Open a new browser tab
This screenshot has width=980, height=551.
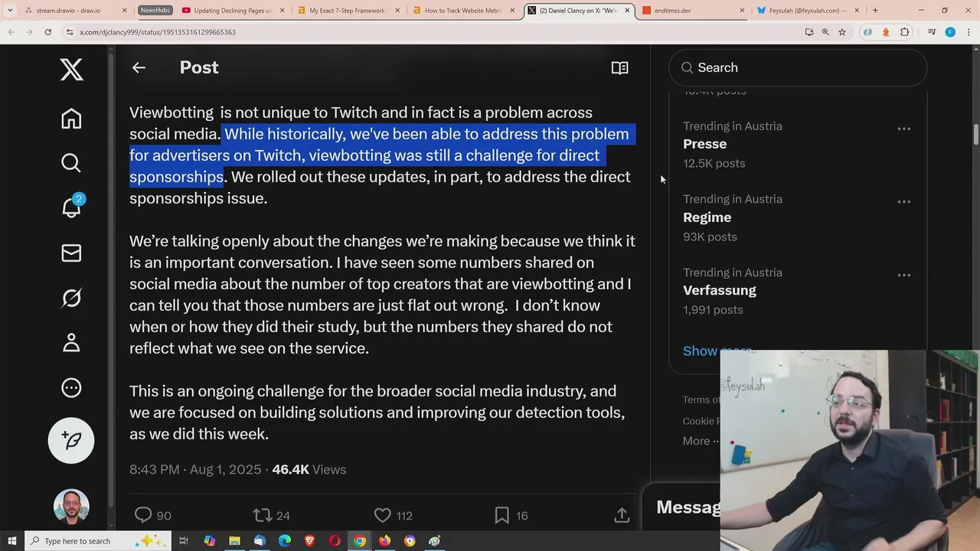pyautogui.click(x=875, y=11)
